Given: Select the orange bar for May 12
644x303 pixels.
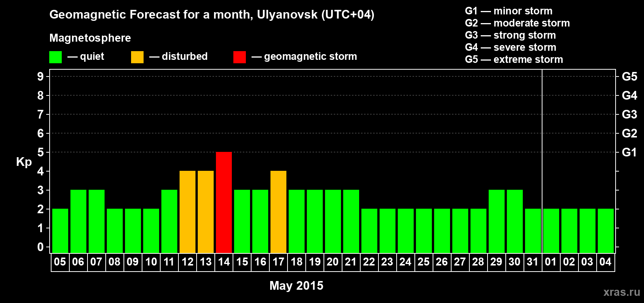Looking at the screenshot, I should coord(188,212).
